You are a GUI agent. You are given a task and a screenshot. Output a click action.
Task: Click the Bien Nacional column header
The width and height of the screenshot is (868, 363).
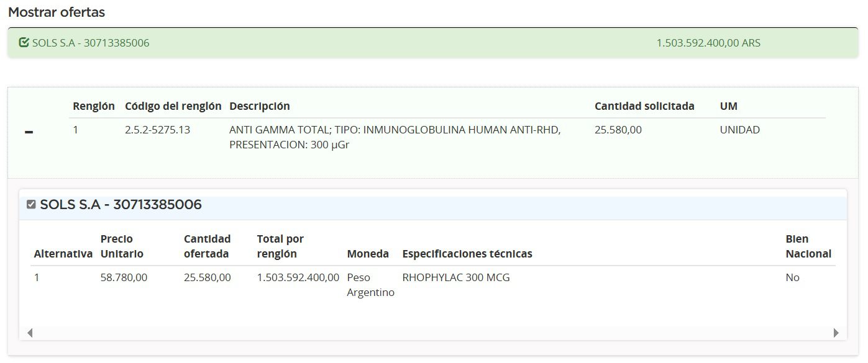808,246
